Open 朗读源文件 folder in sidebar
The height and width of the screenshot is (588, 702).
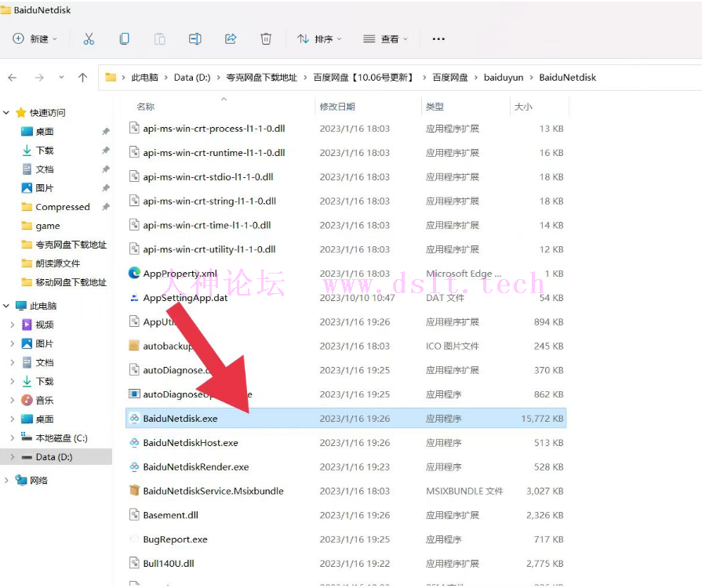[50, 263]
